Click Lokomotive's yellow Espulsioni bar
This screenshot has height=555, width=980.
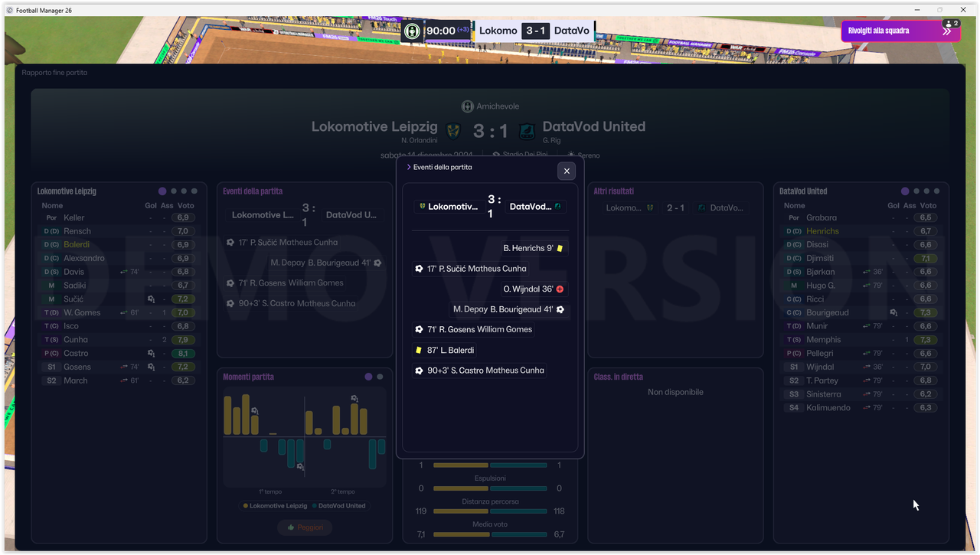pyautogui.click(x=461, y=488)
